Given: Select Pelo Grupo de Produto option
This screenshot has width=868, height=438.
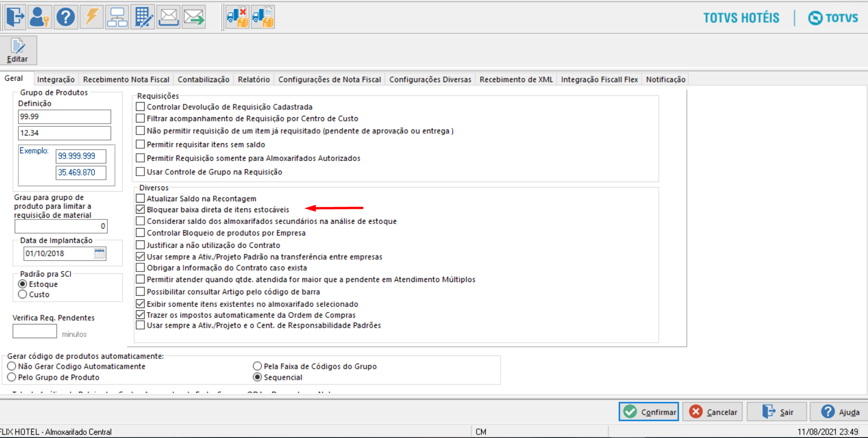Looking at the screenshot, I should [12, 377].
